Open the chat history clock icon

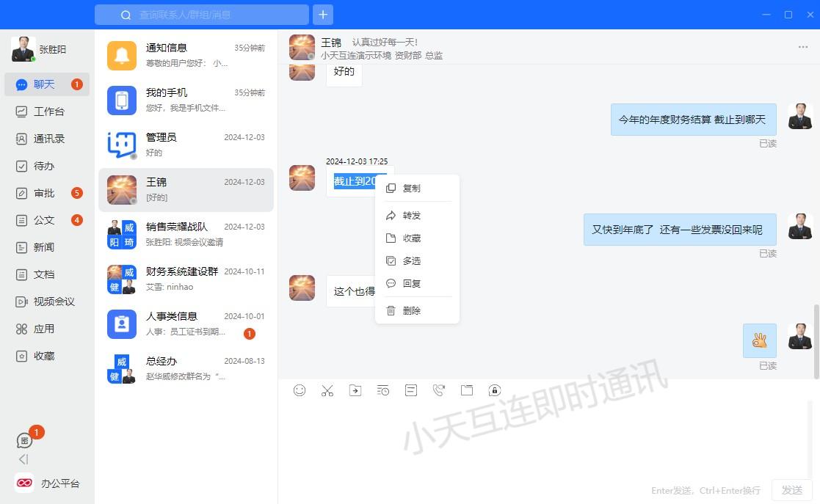383,390
